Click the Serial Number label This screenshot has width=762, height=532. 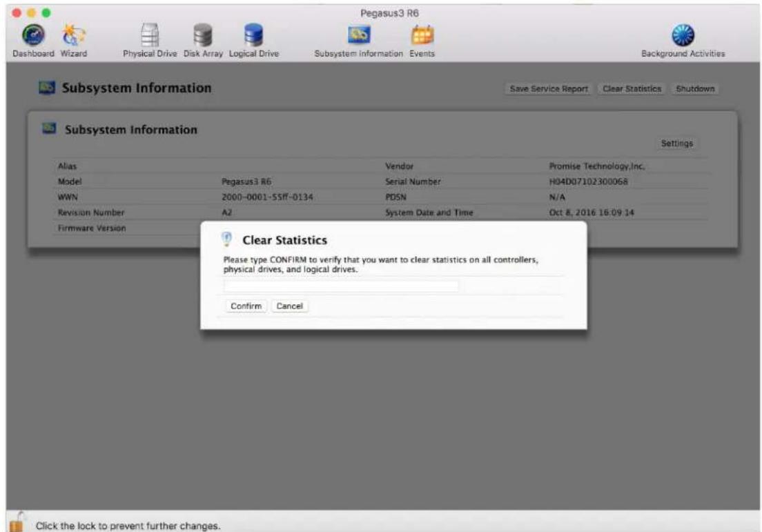point(413,181)
